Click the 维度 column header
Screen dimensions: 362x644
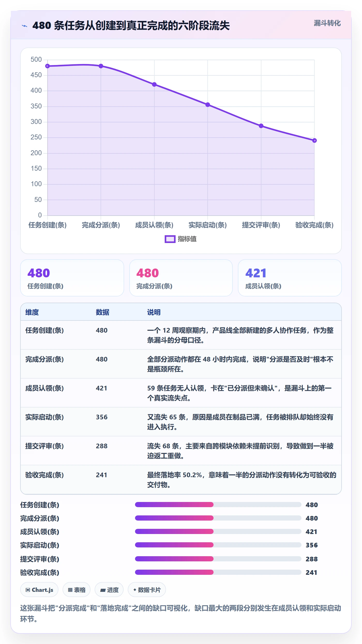click(x=32, y=312)
